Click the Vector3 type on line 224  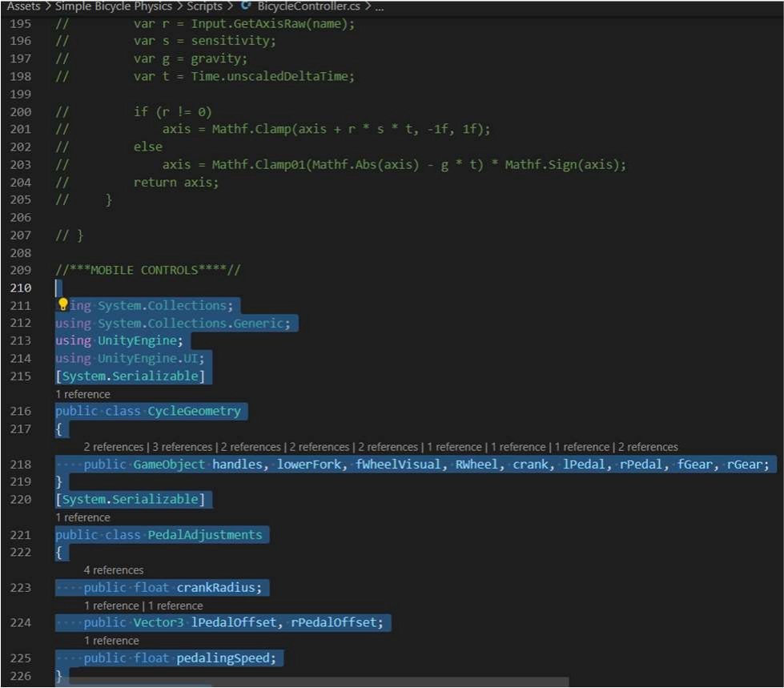click(x=158, y=622)
